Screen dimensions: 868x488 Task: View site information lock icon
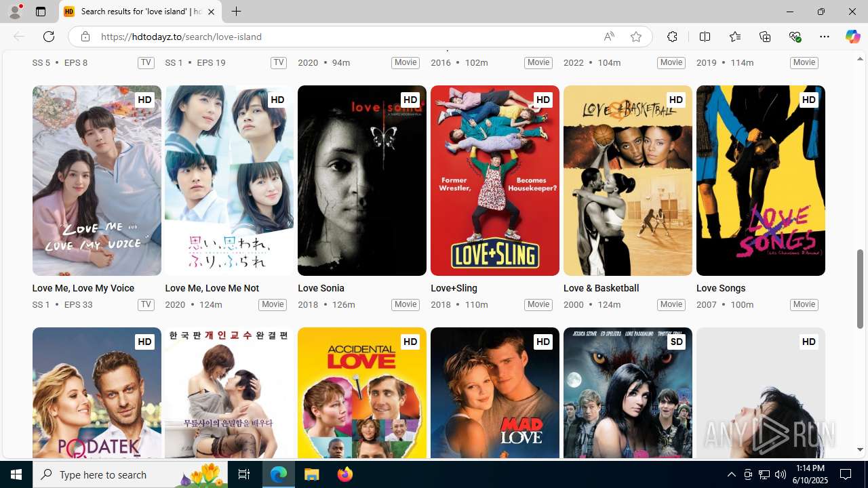[x=85, y=37]
